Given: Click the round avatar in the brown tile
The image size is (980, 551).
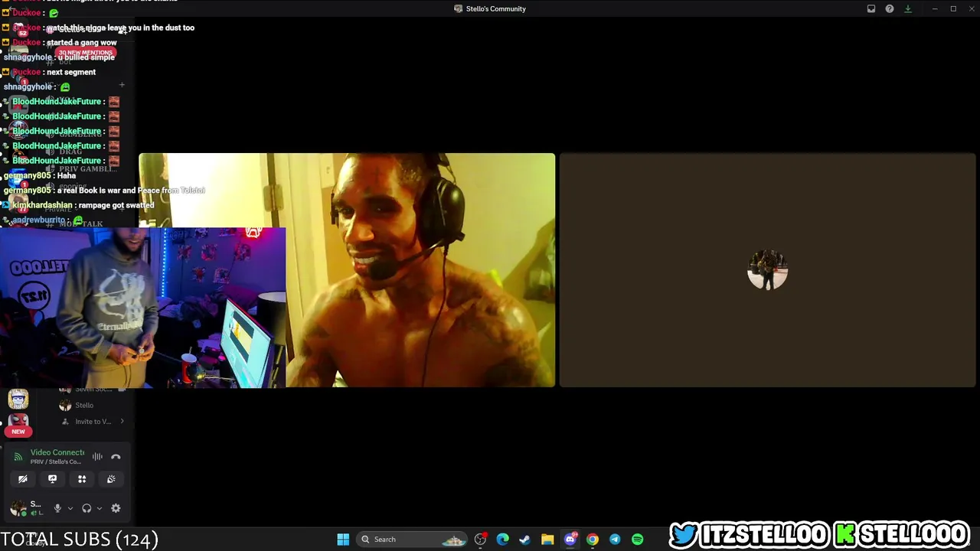Looking at the screenshot, I should click(767, 270).
